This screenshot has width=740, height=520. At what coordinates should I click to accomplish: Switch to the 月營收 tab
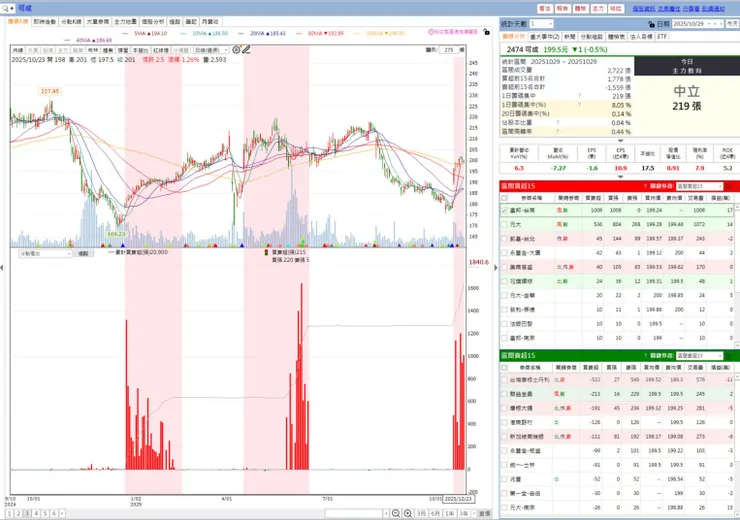point(210,22)
